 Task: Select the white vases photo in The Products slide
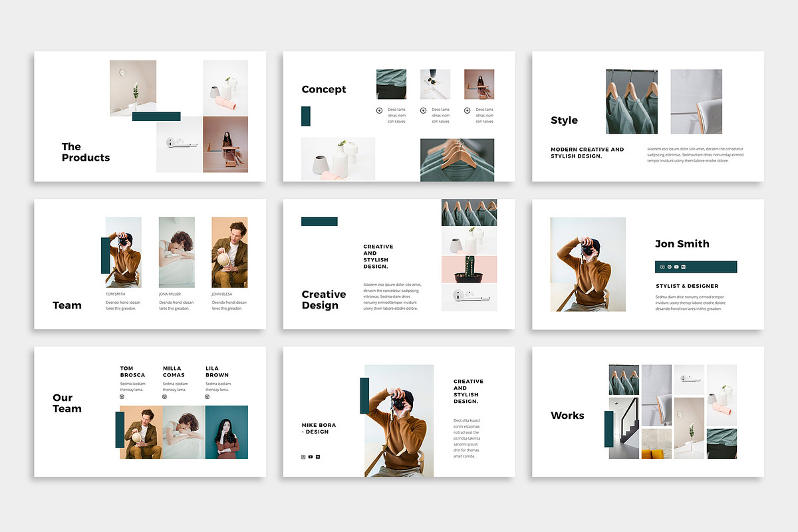click(x=225, y=88)
